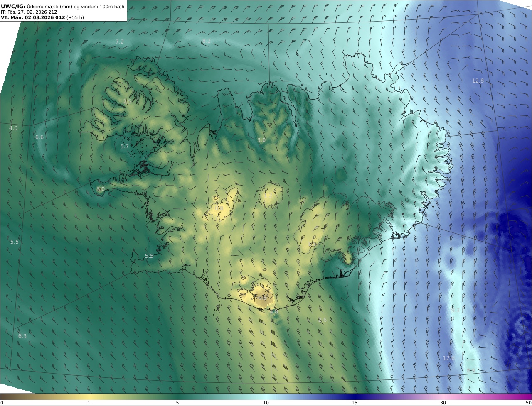Click the 'UWC/IG:' bold title text

13,6
